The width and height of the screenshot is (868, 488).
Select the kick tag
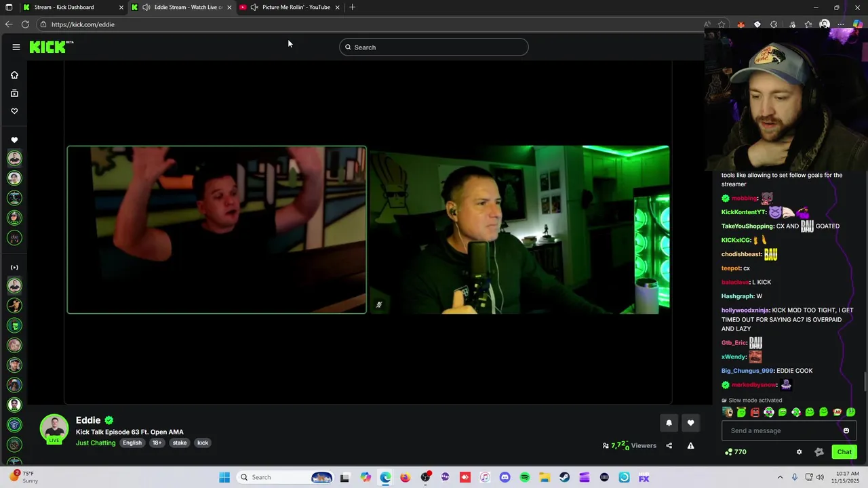click(203, 443)
